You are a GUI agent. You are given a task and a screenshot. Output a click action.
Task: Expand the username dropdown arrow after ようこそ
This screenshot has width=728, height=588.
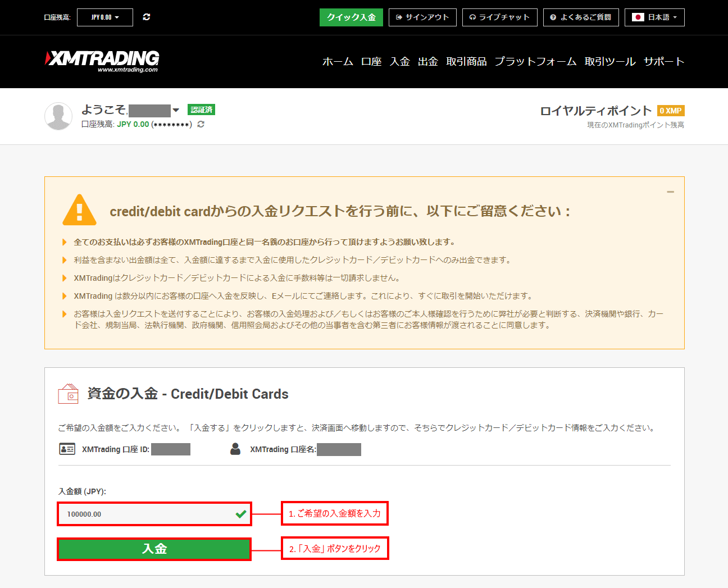point(176,110)
